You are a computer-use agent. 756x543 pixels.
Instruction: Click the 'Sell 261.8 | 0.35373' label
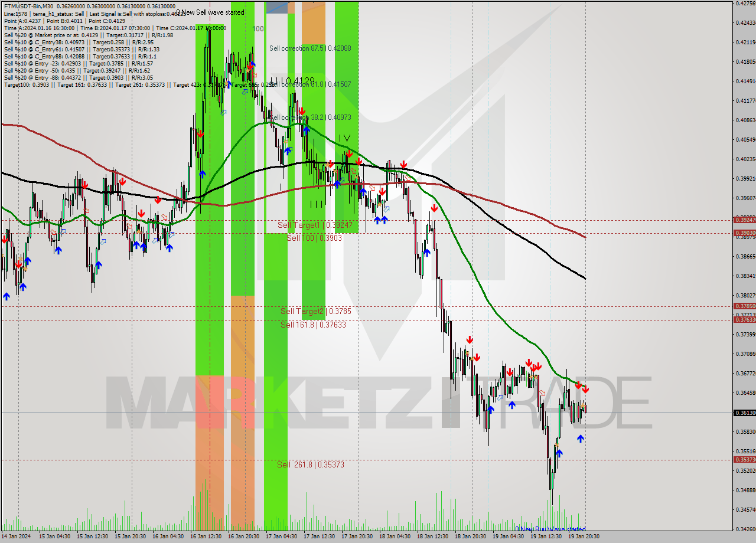point(311,465)
